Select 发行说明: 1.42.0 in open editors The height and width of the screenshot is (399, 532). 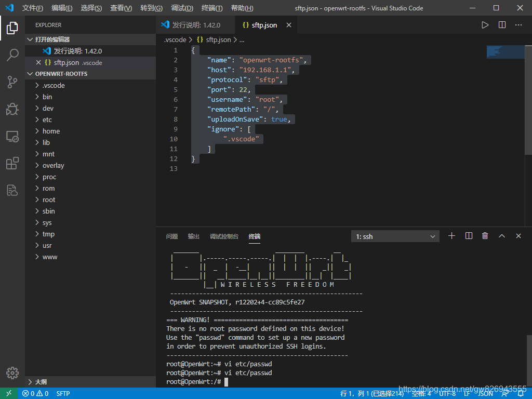pos(90,51)
